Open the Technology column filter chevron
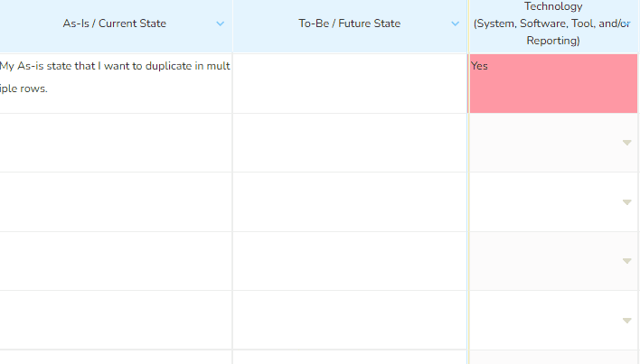640x364 pixels. (x=626, y=23)
